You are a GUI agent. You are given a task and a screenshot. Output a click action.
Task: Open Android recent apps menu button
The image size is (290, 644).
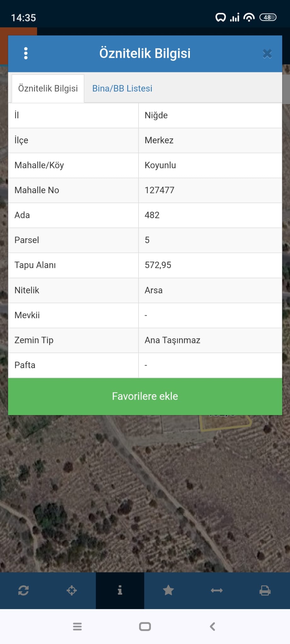(x=77, y=626)
